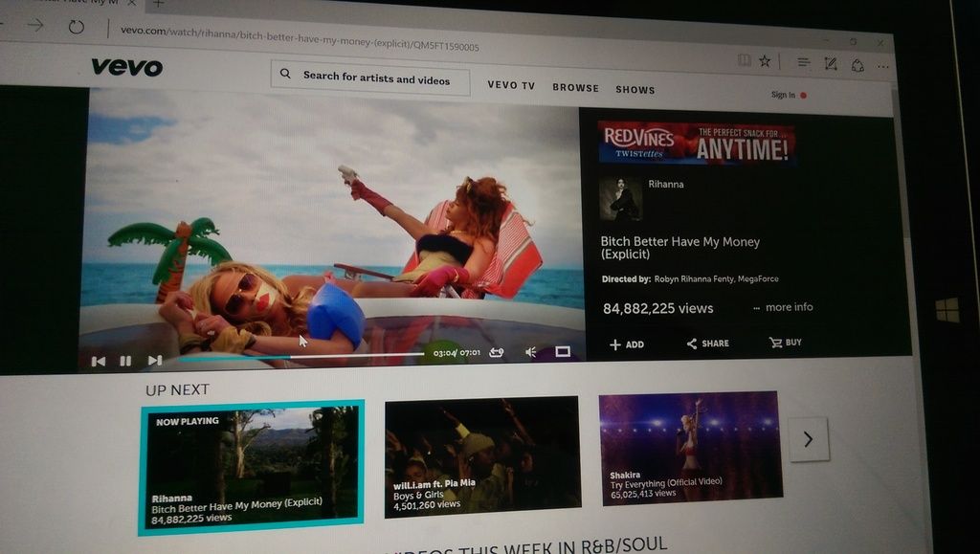The image size is (980, 554).
Task: Play Shakira Try Everything video
Action: (690, 447)
